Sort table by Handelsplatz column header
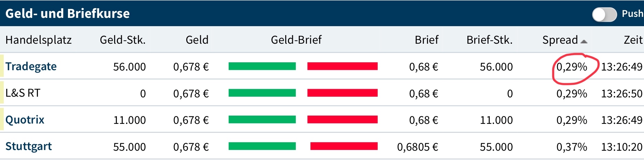The height and width of the screenshot is (160, 644). 39,40
